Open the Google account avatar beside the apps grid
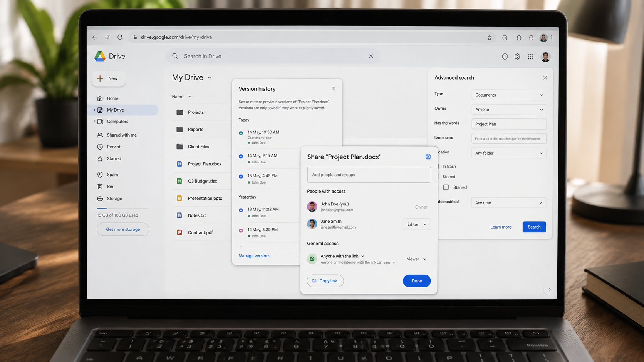 [545, 57]
